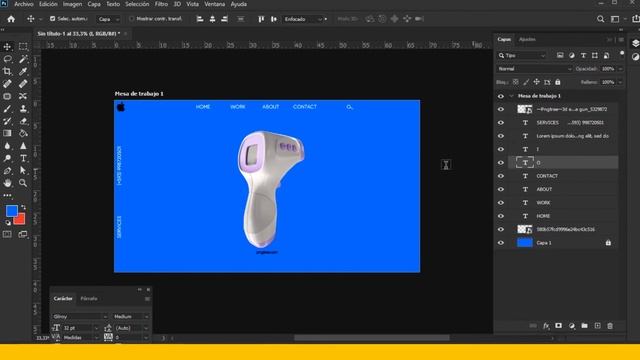Toggle Quick Mask mode
Image resolution: width=640 pixels, height=360 pixels.
(x=7, y=234)
